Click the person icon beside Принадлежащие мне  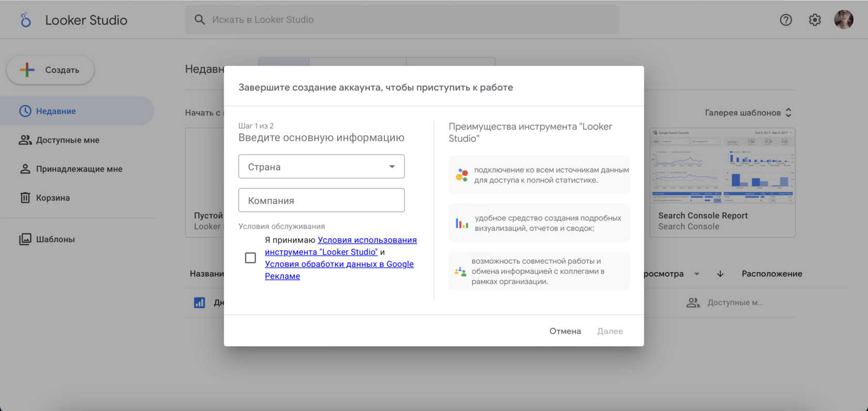pos(25,169)
